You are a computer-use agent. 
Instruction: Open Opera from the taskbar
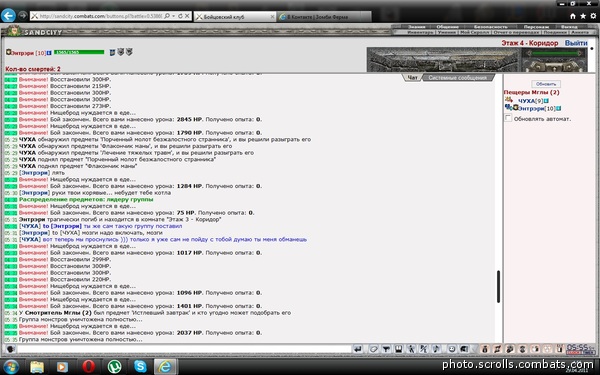click(89, 367)
